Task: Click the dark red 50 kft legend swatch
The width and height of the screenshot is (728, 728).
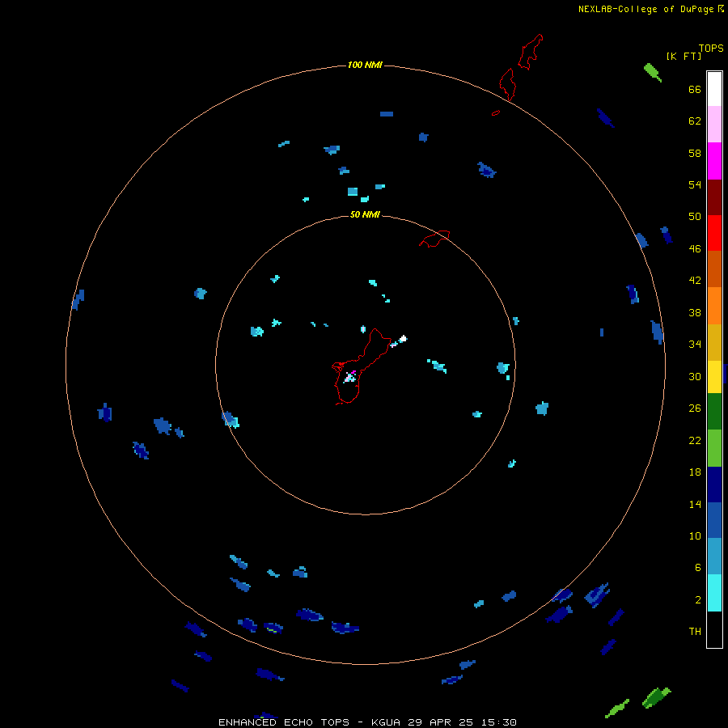Action: 714,197
